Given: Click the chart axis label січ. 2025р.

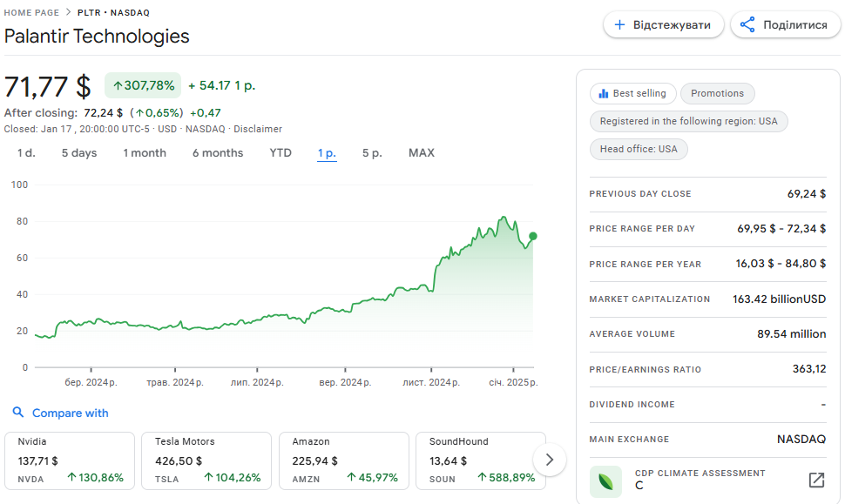Looking at the screenshot, I should click(x=513, y=382).
